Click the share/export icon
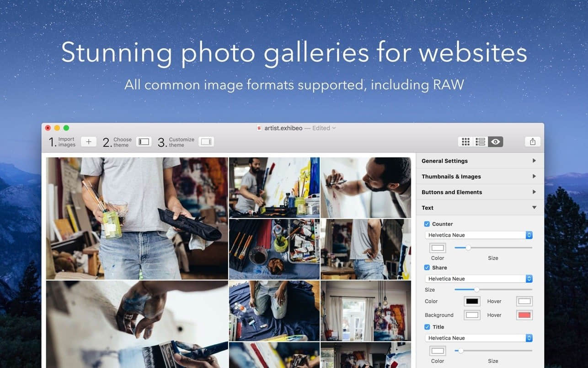Viewport: 588px width, 368px height. click(532, 141)
